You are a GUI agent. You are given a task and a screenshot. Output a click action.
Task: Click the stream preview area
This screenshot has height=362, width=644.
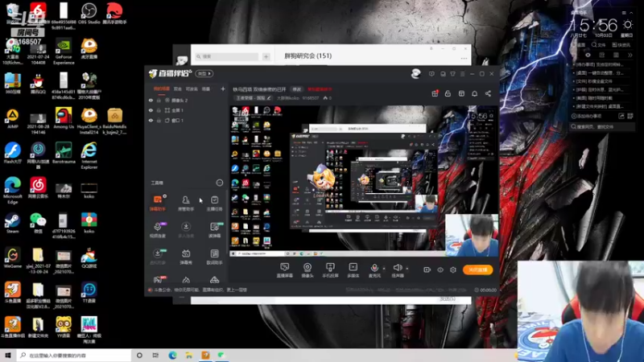[364, 182]
